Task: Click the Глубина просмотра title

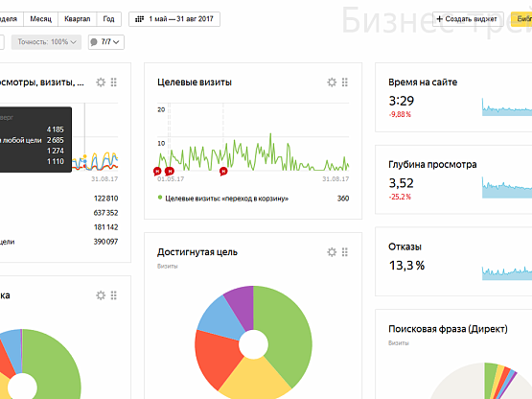Action: point(432,164)
